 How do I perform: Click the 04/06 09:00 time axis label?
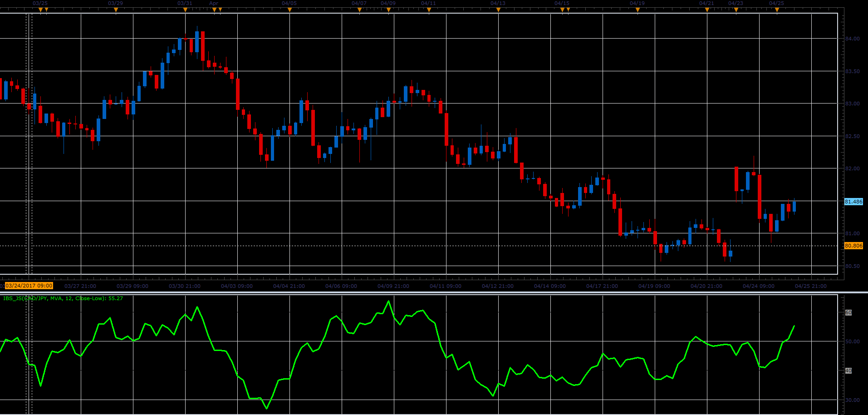click(x=341, y=286)
